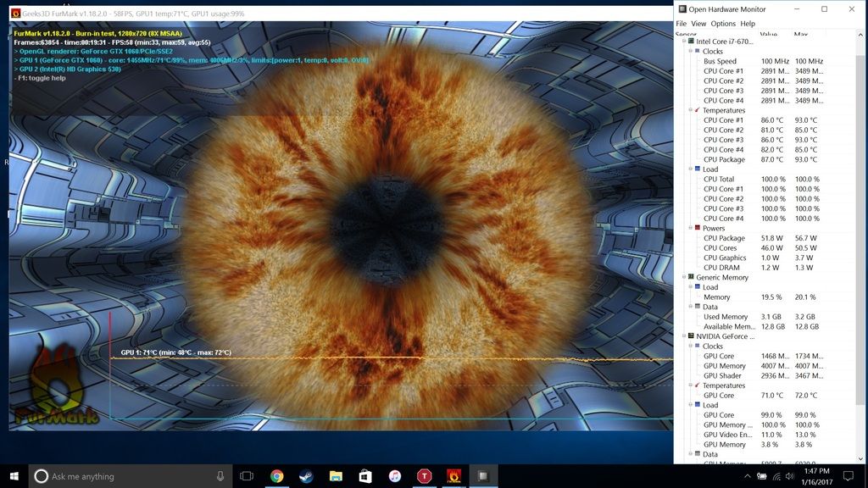Select the Bus Speed sensor row
The image size is (868, 488).
click(765, 61)
